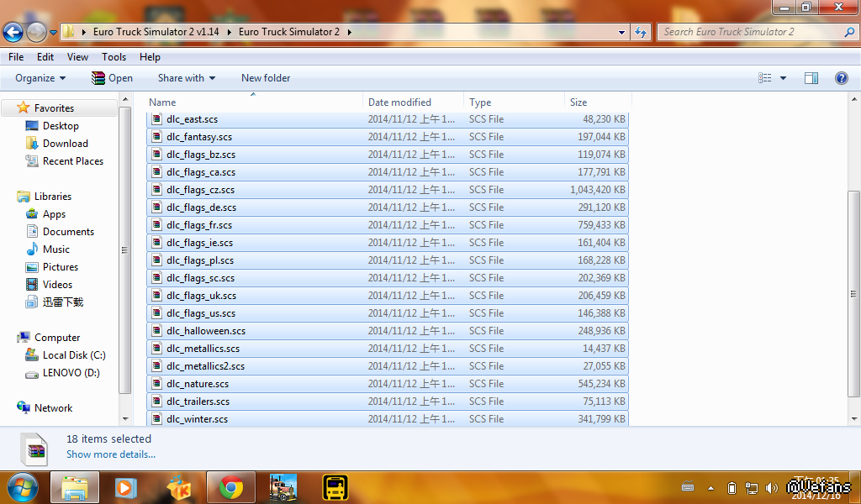Click volume speaker tray icon

pyautogui.click(x=772, y=487)
